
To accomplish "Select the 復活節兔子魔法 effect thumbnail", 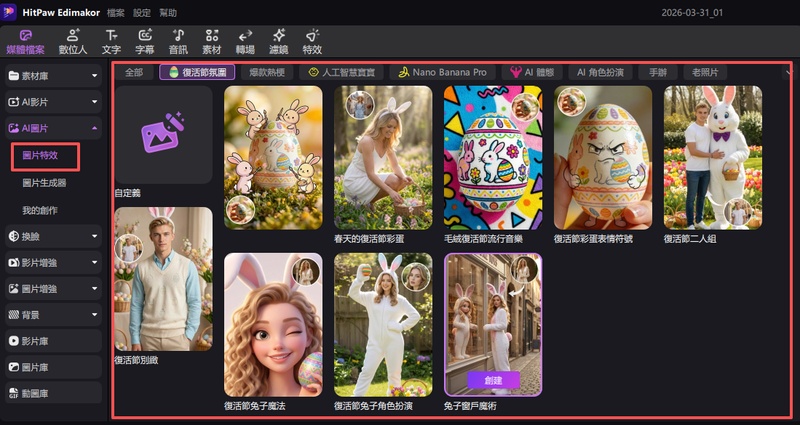I will (273, 325).
